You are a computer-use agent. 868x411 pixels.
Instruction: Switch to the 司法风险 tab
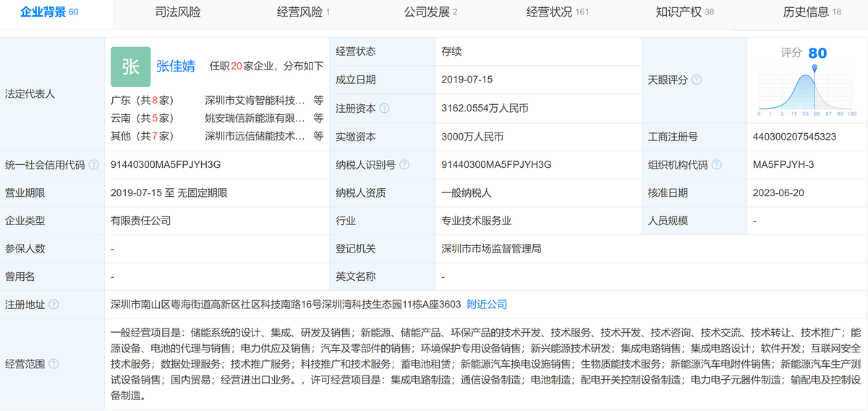click(178, 12)
